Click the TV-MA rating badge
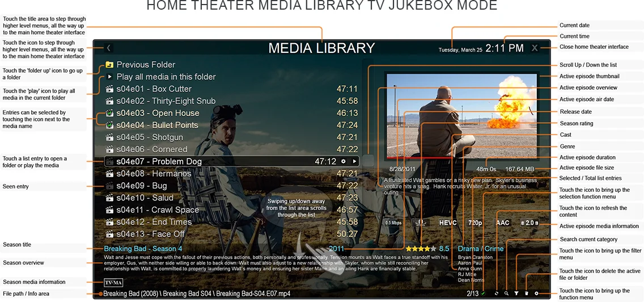644x302 pixels. click(113, 283)
